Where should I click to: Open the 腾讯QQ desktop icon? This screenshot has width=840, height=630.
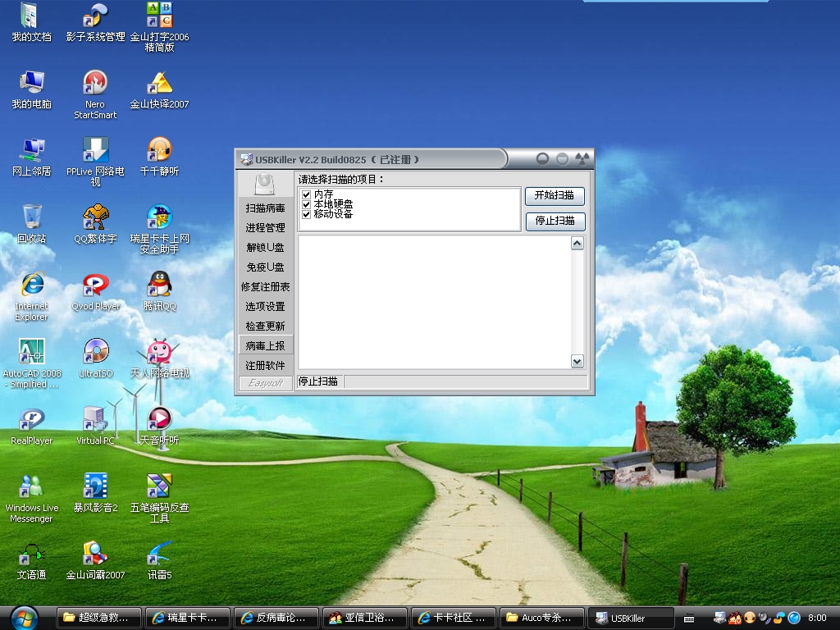[x=159, y=286]
